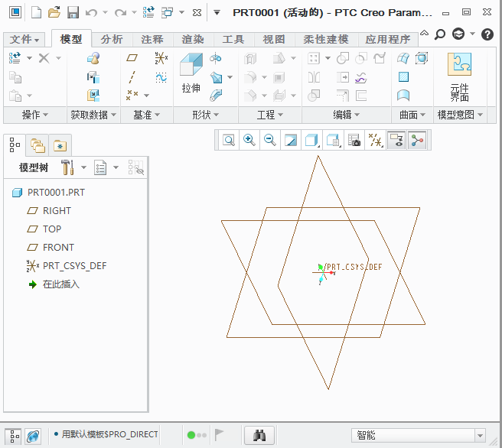The width and height of the screenshot is (502, 448).
Task: Open the Display Style cube icon
Action: coord(311,140)
